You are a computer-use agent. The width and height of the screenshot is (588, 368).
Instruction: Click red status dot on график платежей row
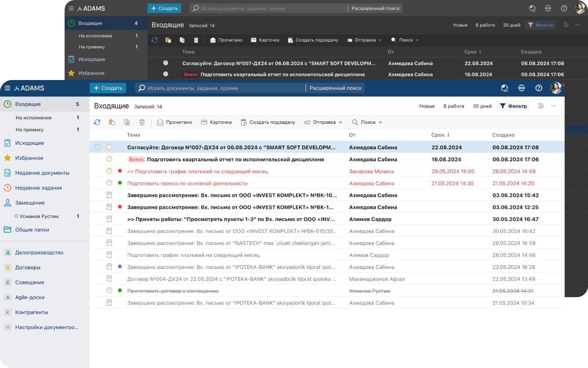coord(120,171)
